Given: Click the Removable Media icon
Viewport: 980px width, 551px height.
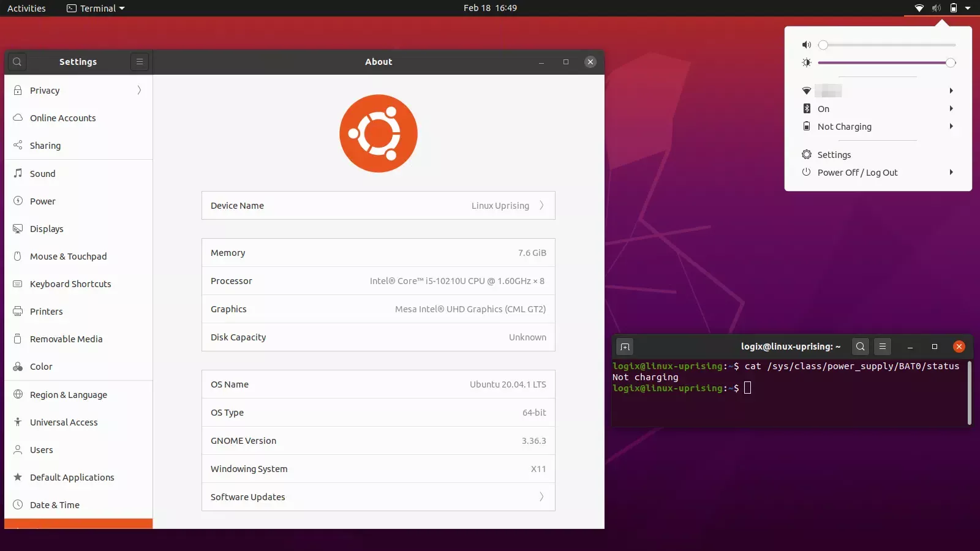Looking at the screenshot, I should click(18, 339).
